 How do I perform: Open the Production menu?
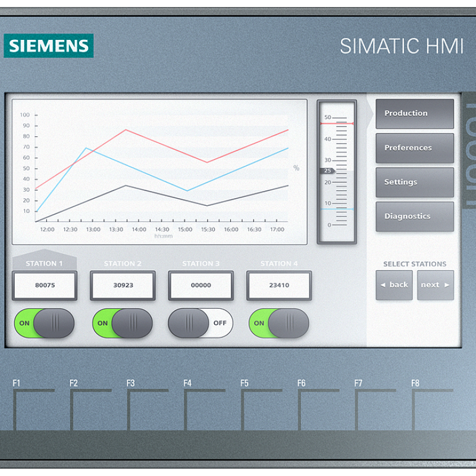(x=414, y=114)
